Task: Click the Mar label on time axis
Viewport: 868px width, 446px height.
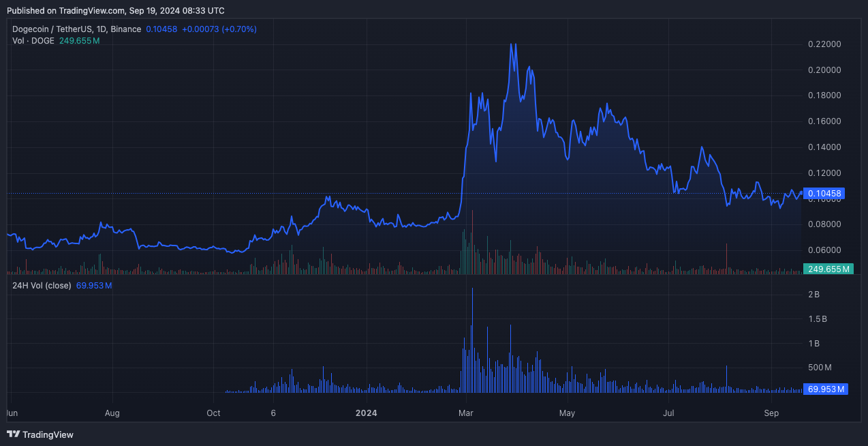Action: coord(466,413)
